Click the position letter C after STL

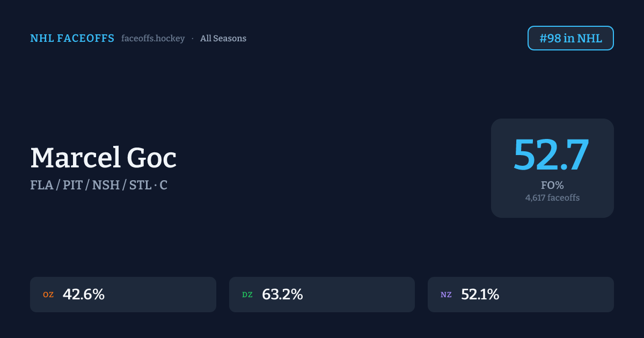pyautogui.click(x=163, y=186)
